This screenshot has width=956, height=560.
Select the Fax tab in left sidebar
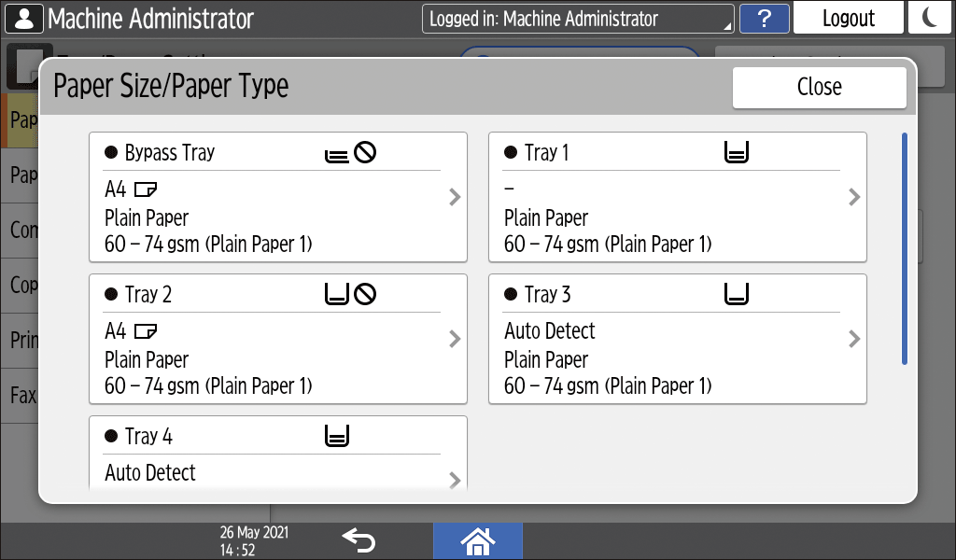click(22, 396)
